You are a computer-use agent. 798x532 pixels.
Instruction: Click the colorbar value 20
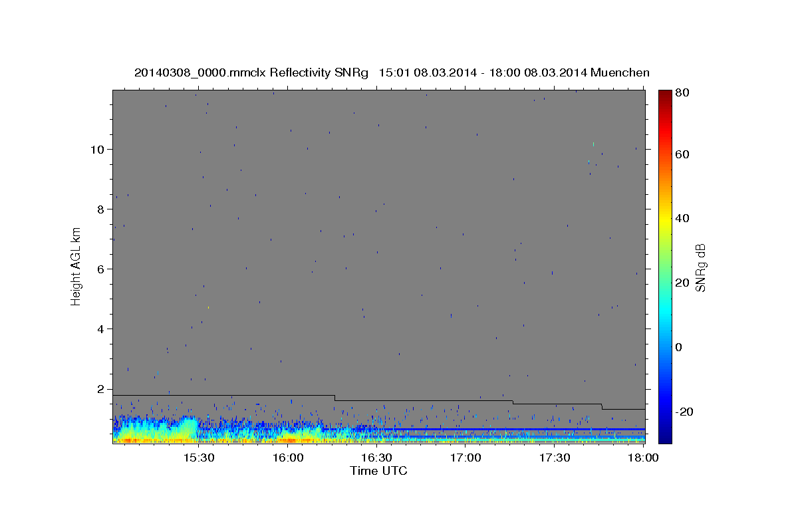click(682, 283)
